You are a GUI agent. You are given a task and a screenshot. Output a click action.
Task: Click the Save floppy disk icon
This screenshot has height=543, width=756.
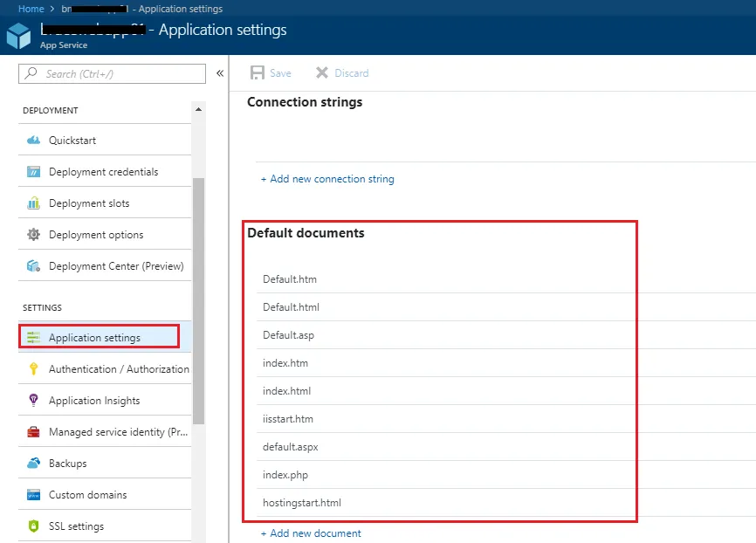(258, 72)
